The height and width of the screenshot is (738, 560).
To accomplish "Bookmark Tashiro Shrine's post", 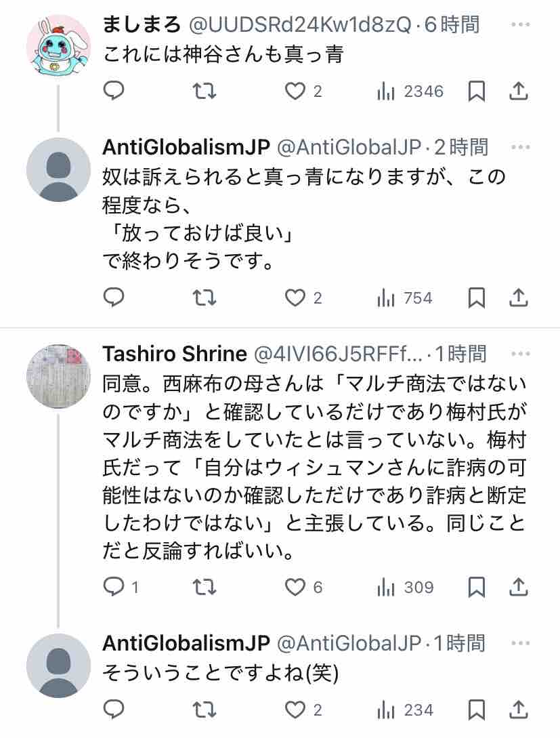I will click(477, 587).
